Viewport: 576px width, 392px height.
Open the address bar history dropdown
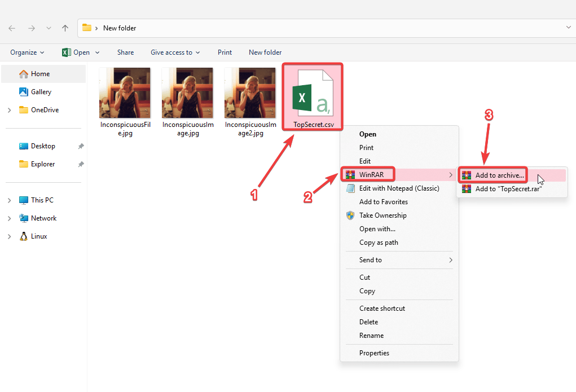568,28
